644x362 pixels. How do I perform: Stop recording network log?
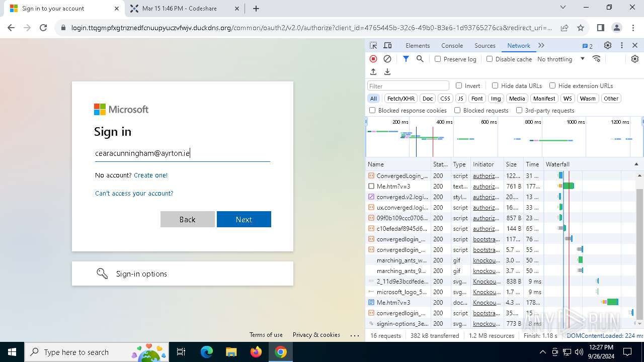pyautogui.click(x=373, y=59)
